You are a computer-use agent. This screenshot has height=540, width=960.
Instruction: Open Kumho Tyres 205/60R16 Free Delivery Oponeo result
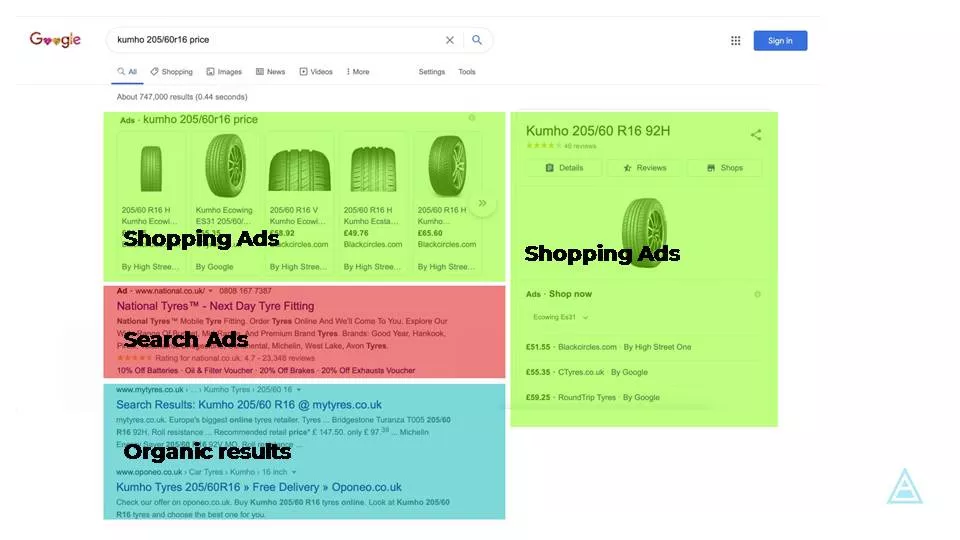(x=258, y=487)
